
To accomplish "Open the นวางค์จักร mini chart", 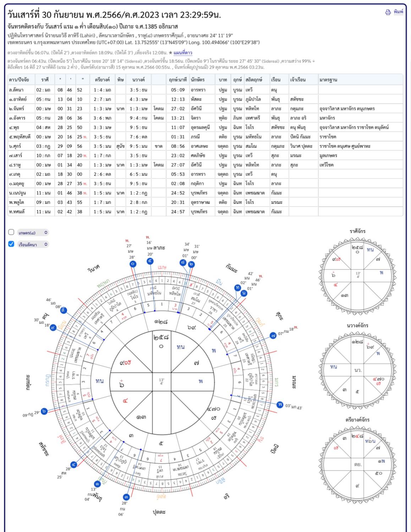I will point(357,370).
